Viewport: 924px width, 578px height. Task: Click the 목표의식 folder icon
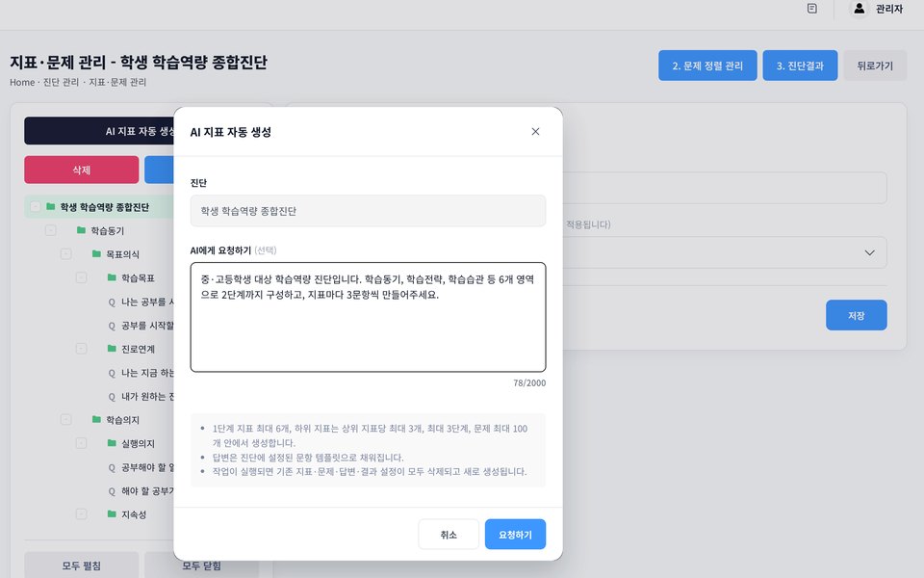pyautogui.click(x=96, y=253)
